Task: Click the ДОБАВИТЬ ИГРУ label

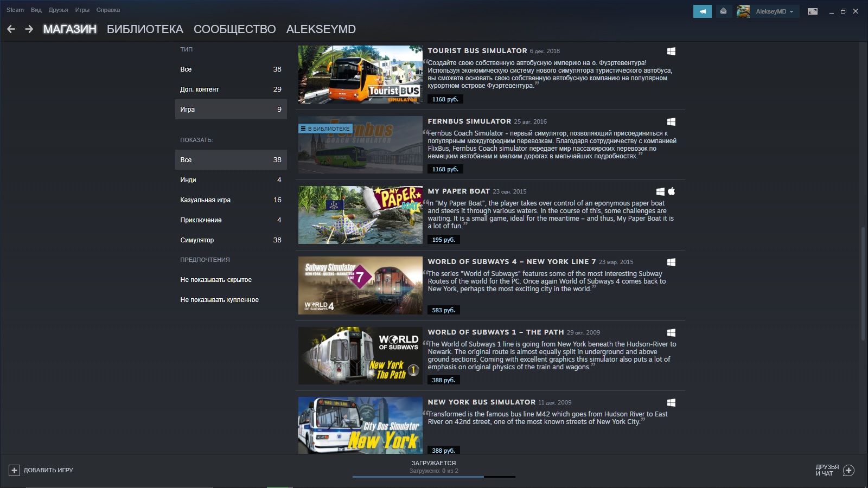Action: click(48, 470)
